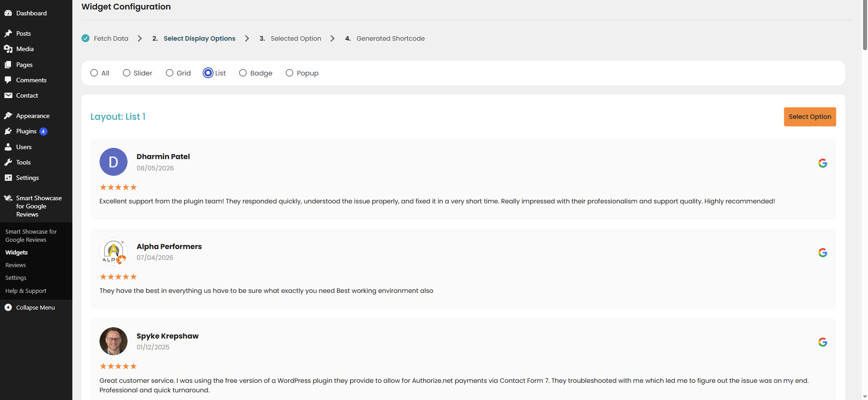Click Alpha Performers profile avatar
The image size is (868, 400).
tap(114, 251)
